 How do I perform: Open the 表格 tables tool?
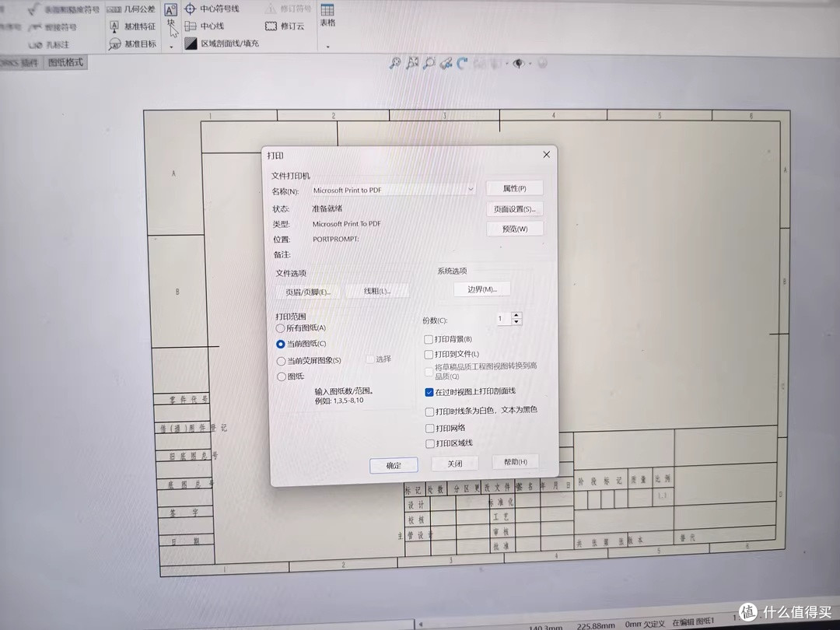click(327, 15)
